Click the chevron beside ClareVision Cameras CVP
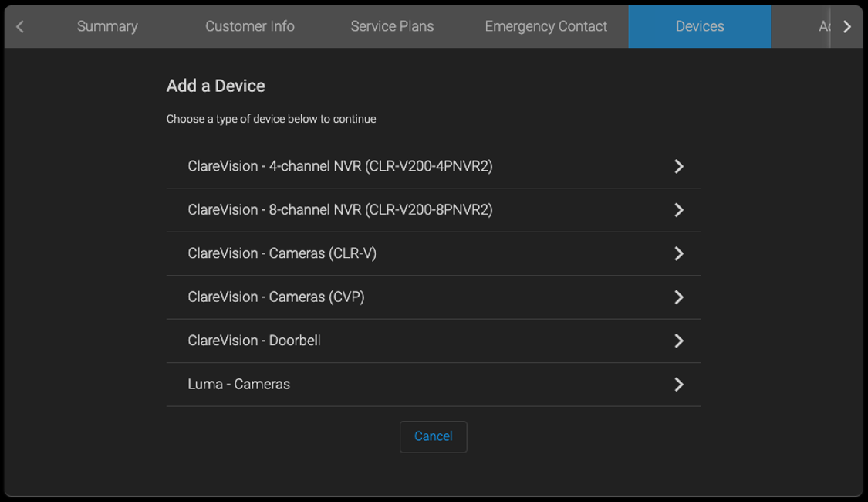This screenshot has height=502, width=868. click(678, 297)
